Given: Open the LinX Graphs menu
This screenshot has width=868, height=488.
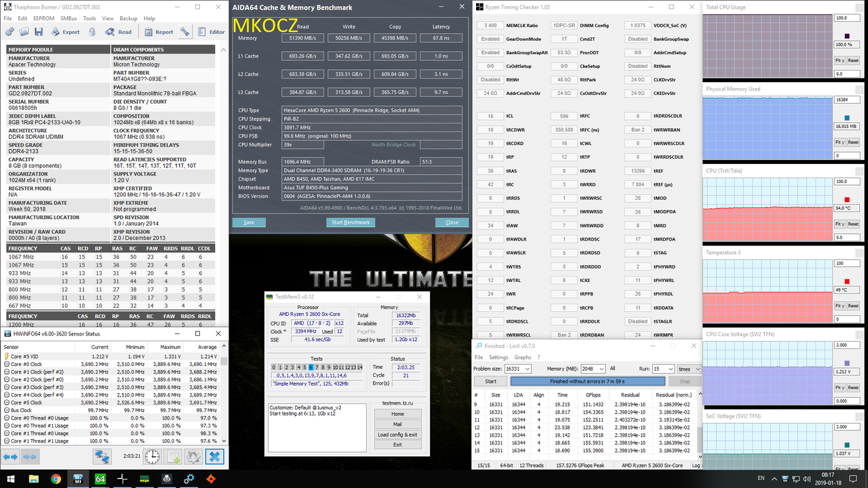Looking at the screenshot, I should (523, 357).
